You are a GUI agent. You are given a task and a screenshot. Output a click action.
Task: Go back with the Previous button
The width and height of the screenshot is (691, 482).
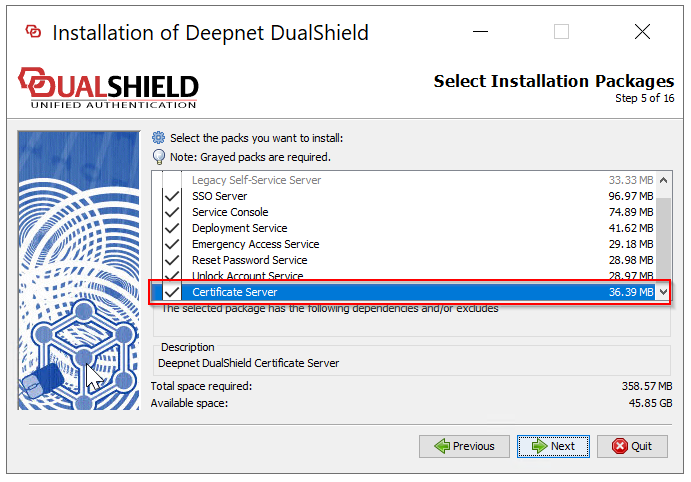coord(465,446)
